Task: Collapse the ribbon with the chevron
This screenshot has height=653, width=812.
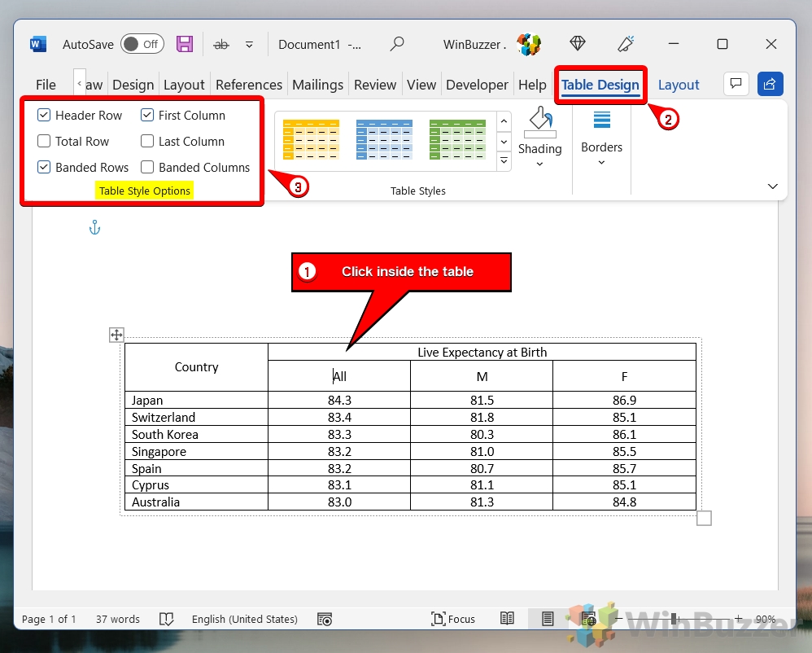Action: pos(773,186)
